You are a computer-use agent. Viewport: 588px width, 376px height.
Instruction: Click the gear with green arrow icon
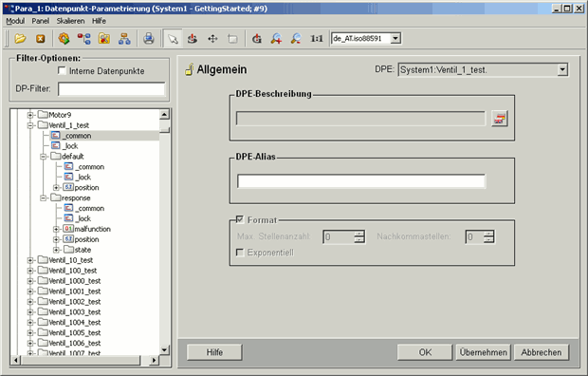(x=64, y=38)
